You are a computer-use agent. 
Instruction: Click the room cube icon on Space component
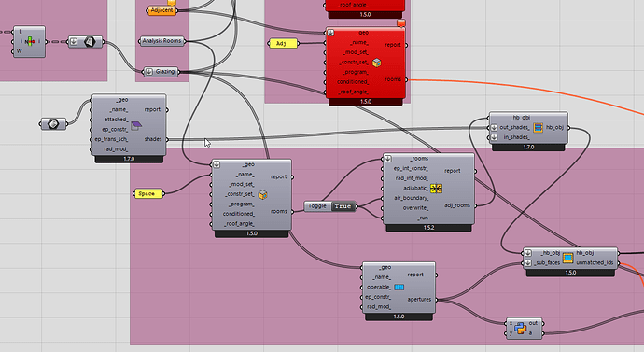(262, 194)
